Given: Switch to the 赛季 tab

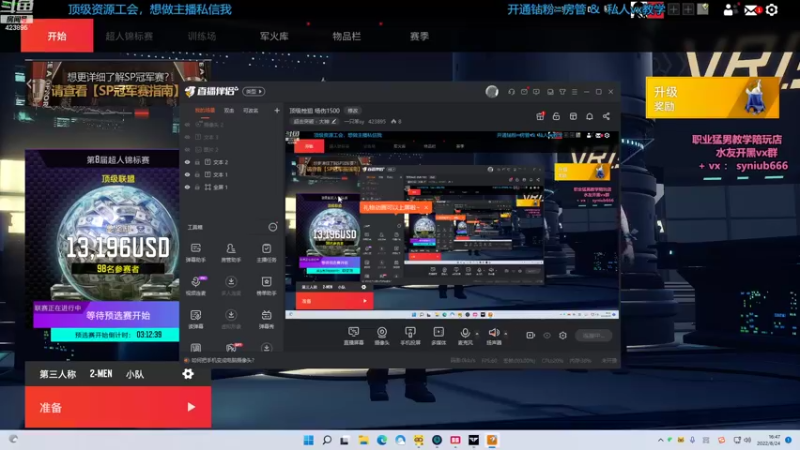Looking at the screenshot, I should pyautogui.click(x=419, y=36).
